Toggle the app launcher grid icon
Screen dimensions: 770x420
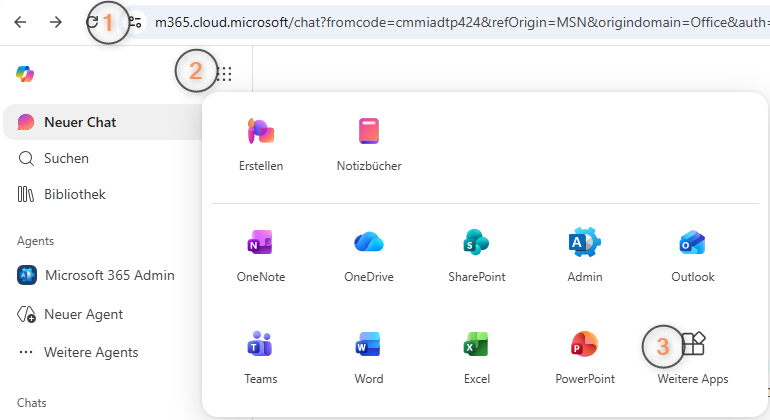coord(224,74)
